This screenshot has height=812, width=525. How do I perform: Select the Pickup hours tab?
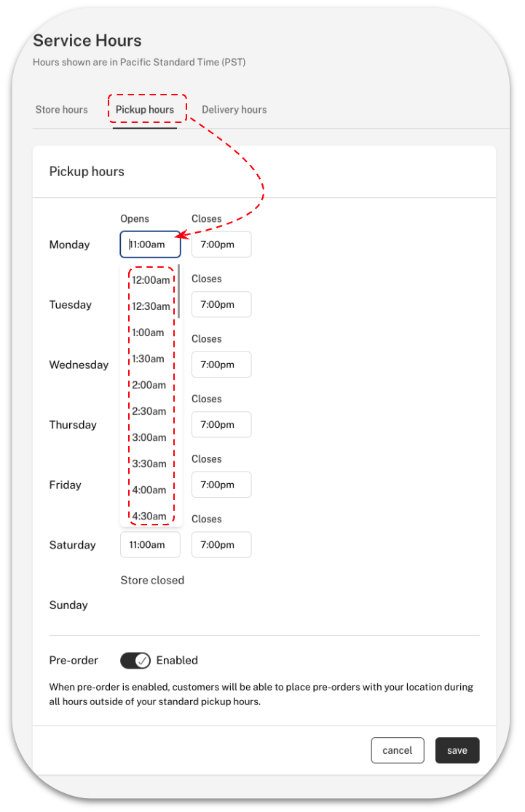pyautogui.click(x=145, y=110)
